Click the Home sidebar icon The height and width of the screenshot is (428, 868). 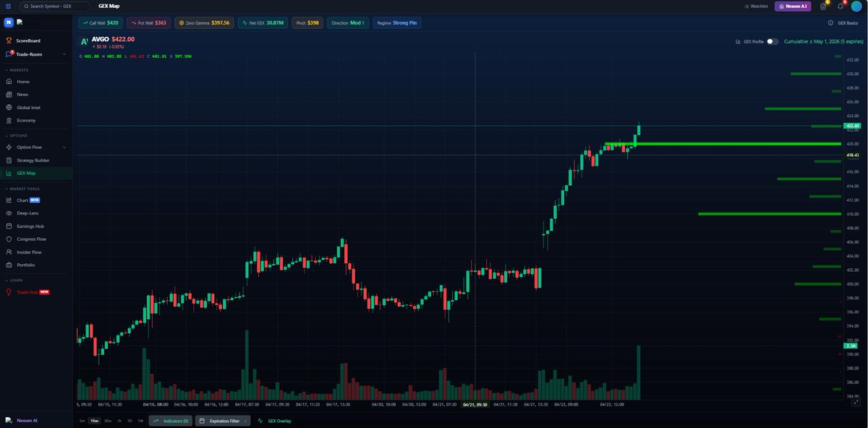pyautogui.click(x=9, y=82)
